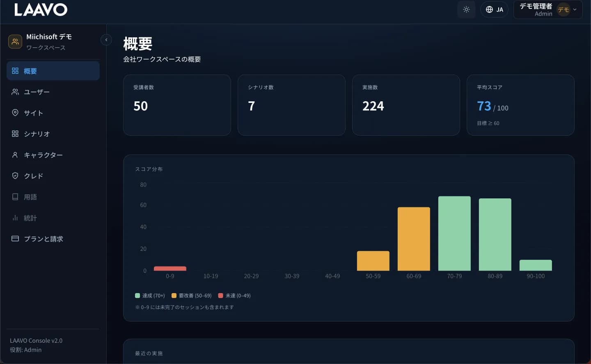Click the green 90-100 score bar
The image size is (591, 364).
tap(536, 265)
